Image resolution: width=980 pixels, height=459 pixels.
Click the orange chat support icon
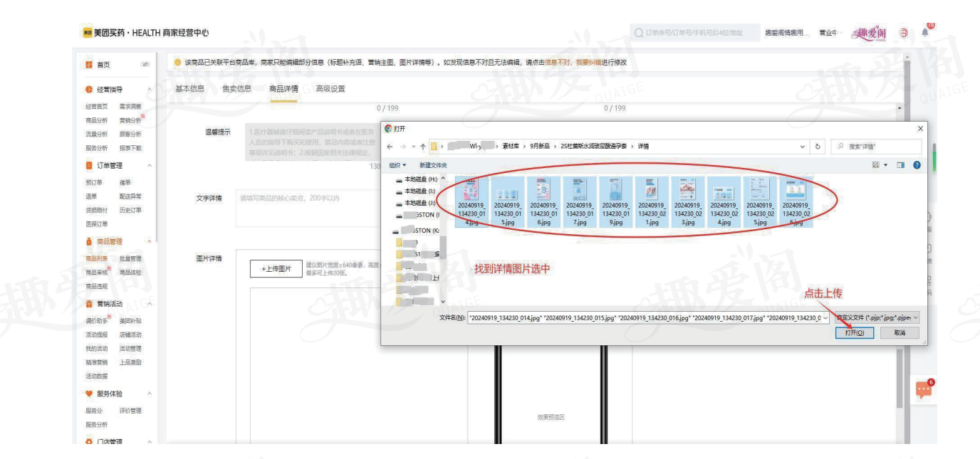tap(923, 389)
